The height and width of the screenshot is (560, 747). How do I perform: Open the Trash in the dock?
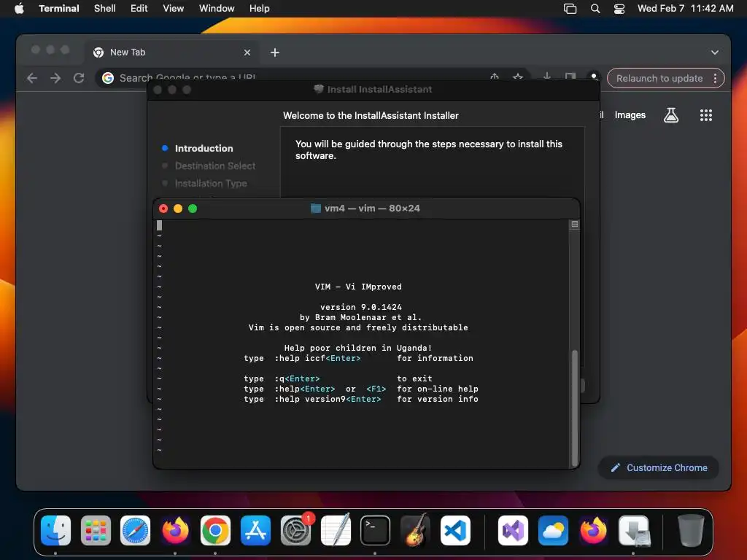point(691,530)
